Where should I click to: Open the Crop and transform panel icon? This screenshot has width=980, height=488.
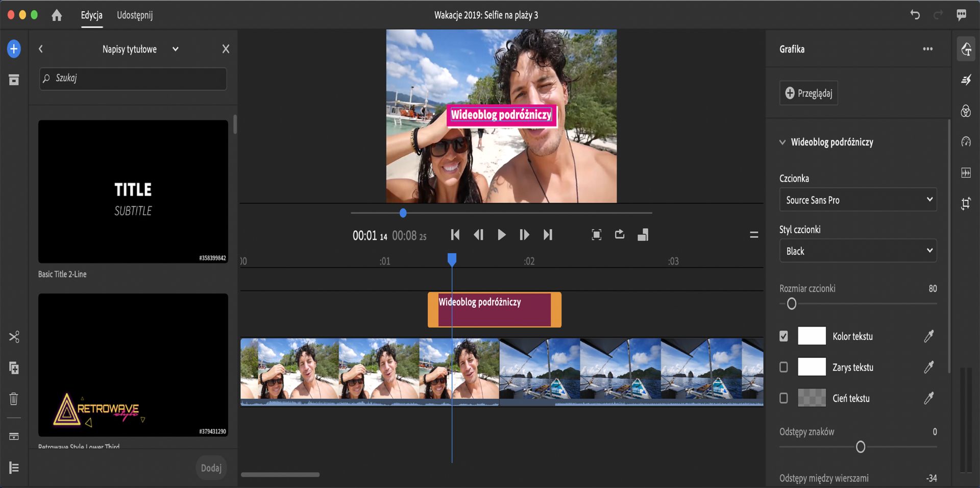tap(966, 204)
